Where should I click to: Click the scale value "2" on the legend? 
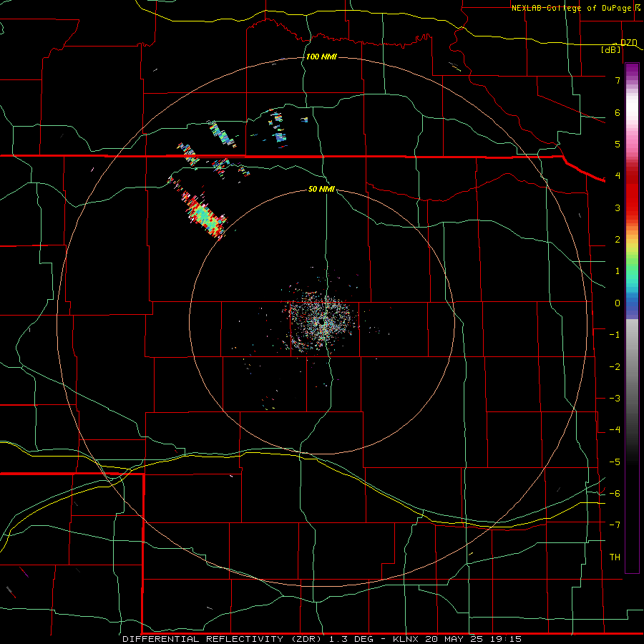618,240
